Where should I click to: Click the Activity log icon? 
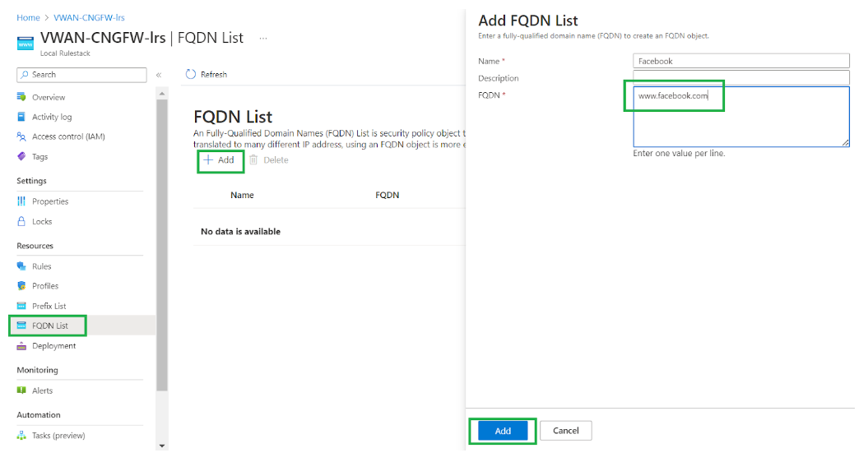tap(21, 117)
